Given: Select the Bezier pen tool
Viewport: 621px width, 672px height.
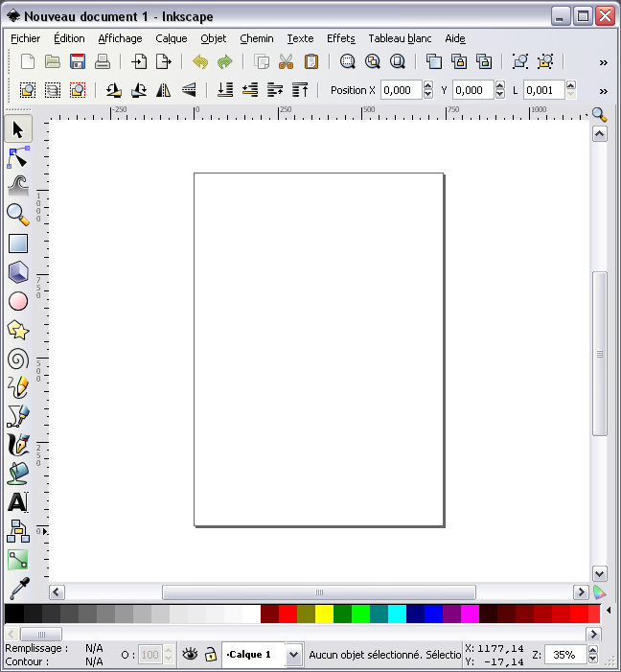Looking at the screenshot, I should [x=18, y=416].
